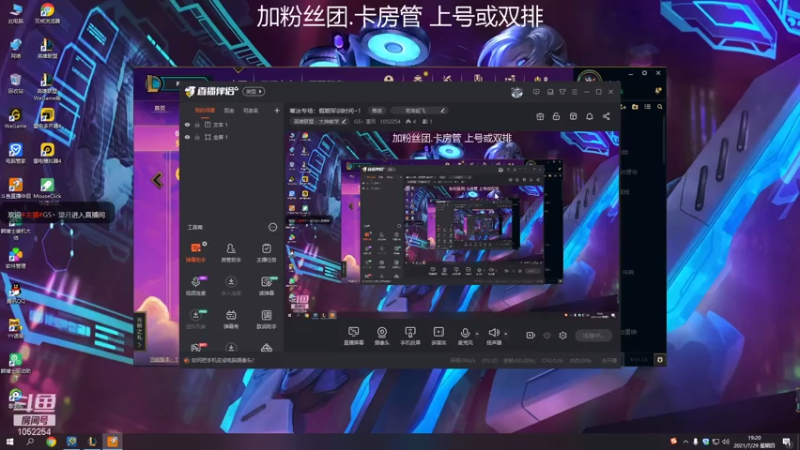Open the Windows notification center icon
This screenshot has width=800, height=450.
pos(787,441)
